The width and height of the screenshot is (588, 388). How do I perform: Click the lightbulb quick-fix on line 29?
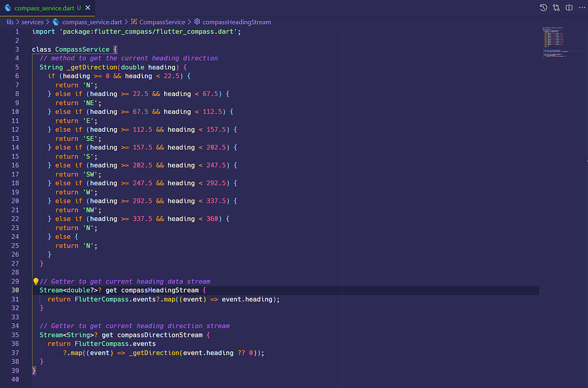[36, 281]
